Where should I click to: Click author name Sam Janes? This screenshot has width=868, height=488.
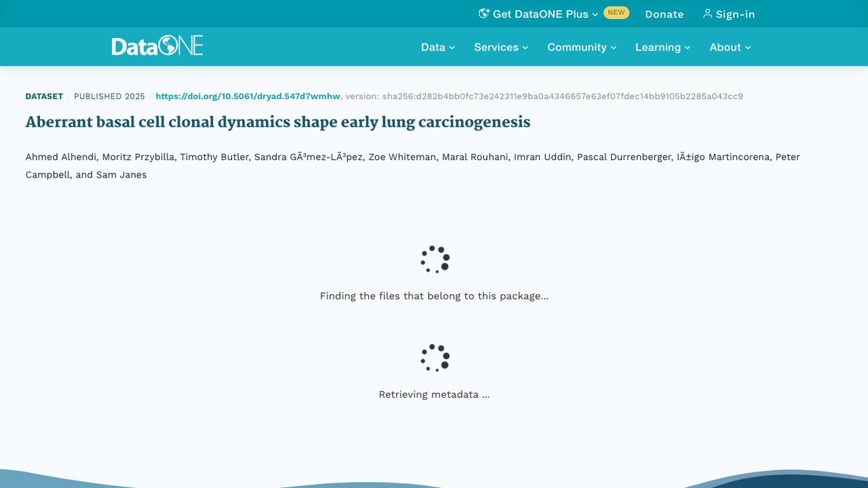coord(121,175)
